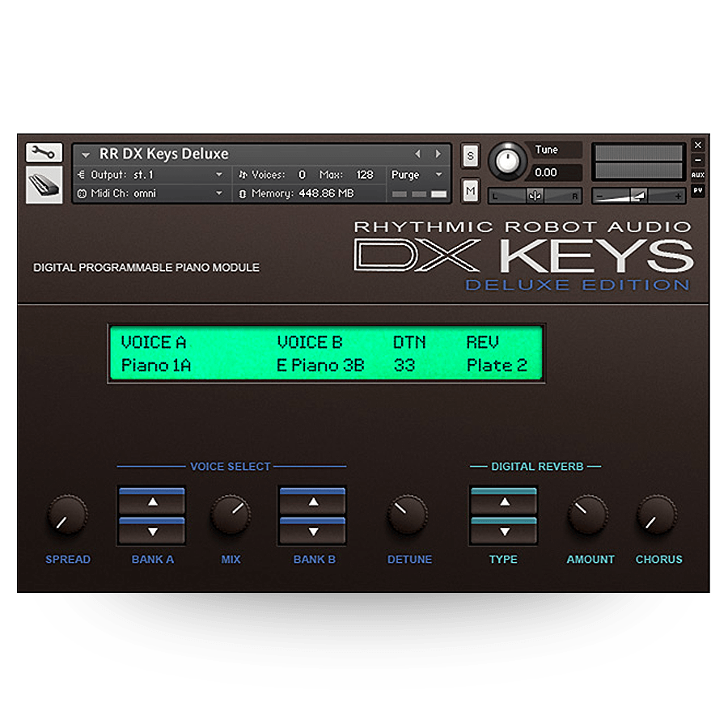This screenshot has height=728, width=728.
Task: Go to previous instrument preset arrow
Action: click(x=417, y=154)
